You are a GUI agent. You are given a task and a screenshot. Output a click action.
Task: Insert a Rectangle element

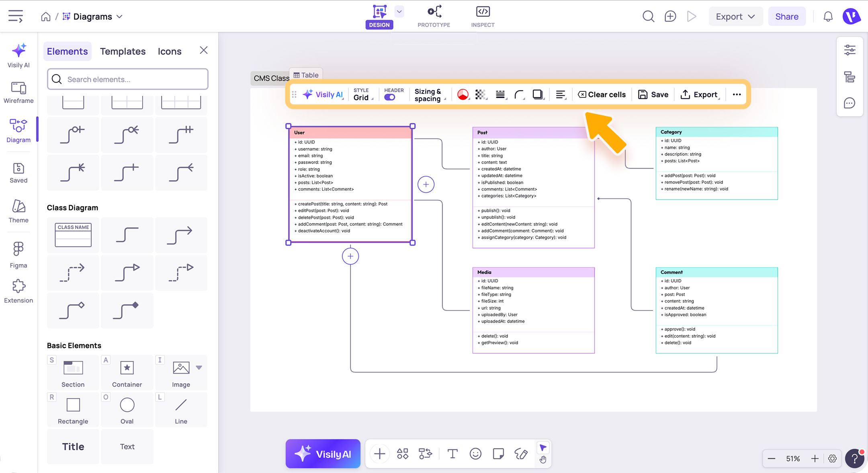tap(73, 409)
